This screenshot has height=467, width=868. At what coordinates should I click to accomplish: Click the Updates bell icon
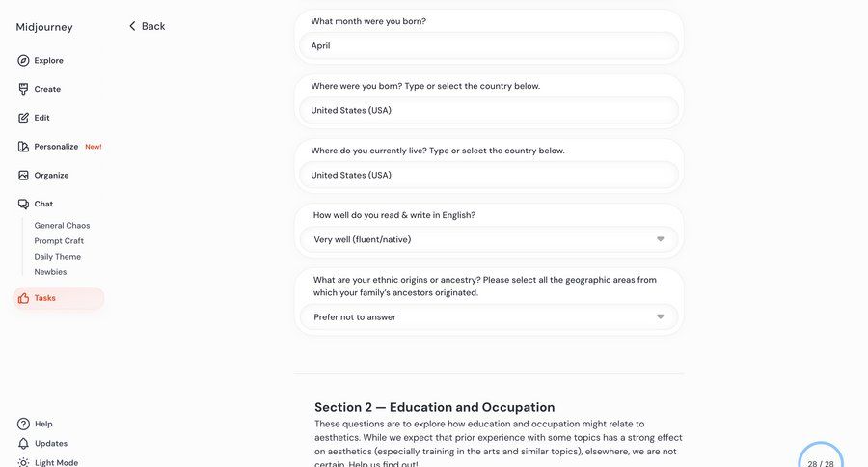23,444
